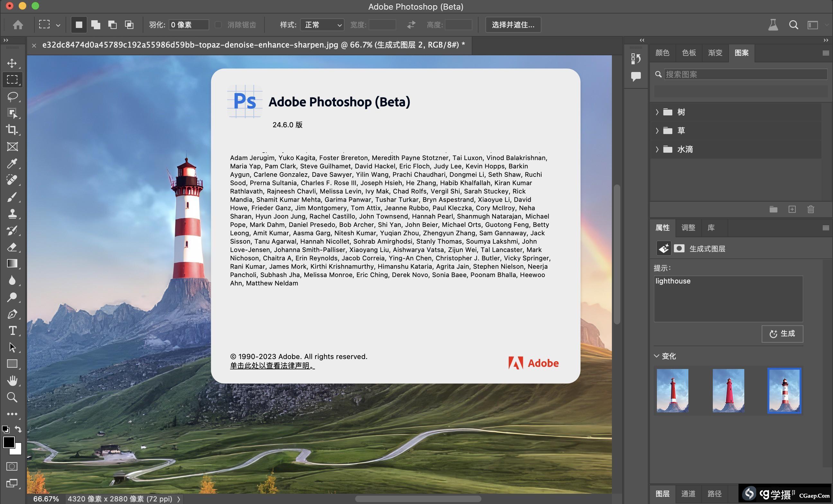Select the first lighthouse variation thumbnail
Image resolution: width=833 pixels, height=504 pixels.
(x=672, y=391)
